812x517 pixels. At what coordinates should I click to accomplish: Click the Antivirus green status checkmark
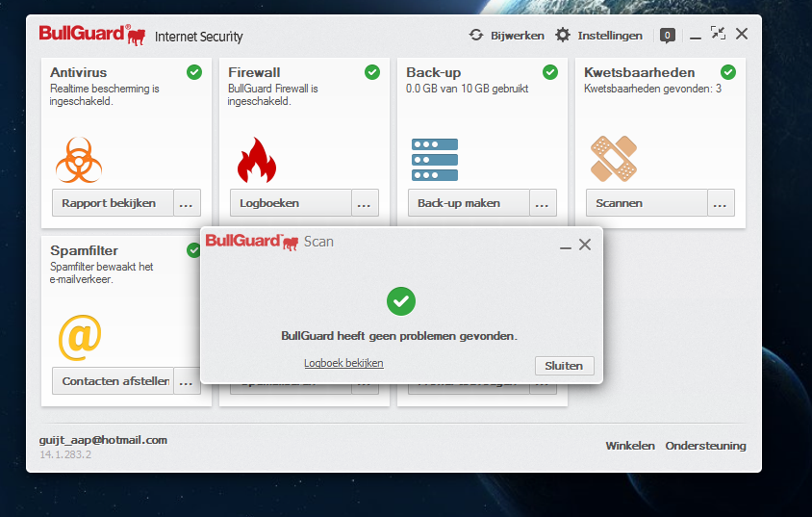(x=194, y=72)
